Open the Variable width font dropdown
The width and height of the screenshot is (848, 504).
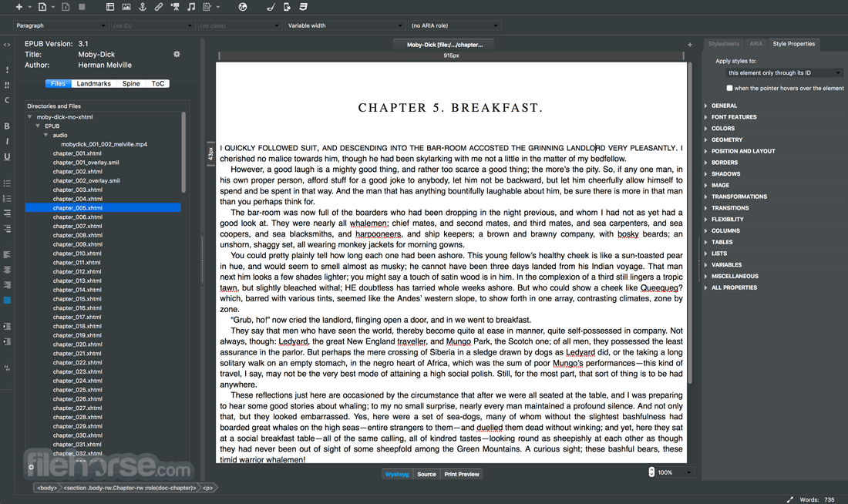[x=345, y=25]
